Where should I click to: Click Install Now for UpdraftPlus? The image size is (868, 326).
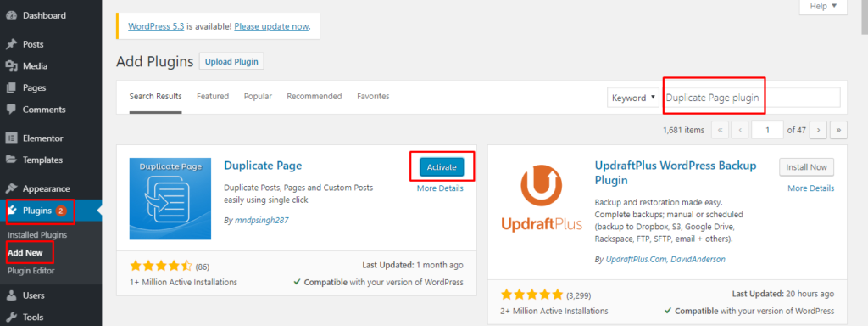[x=807, y=167]
